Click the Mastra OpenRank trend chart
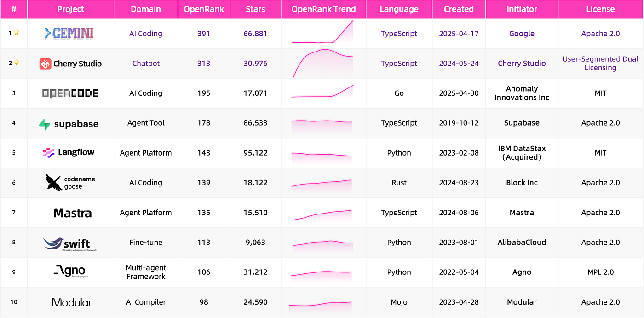The image size is (644, 318). [x=322, y=215]
